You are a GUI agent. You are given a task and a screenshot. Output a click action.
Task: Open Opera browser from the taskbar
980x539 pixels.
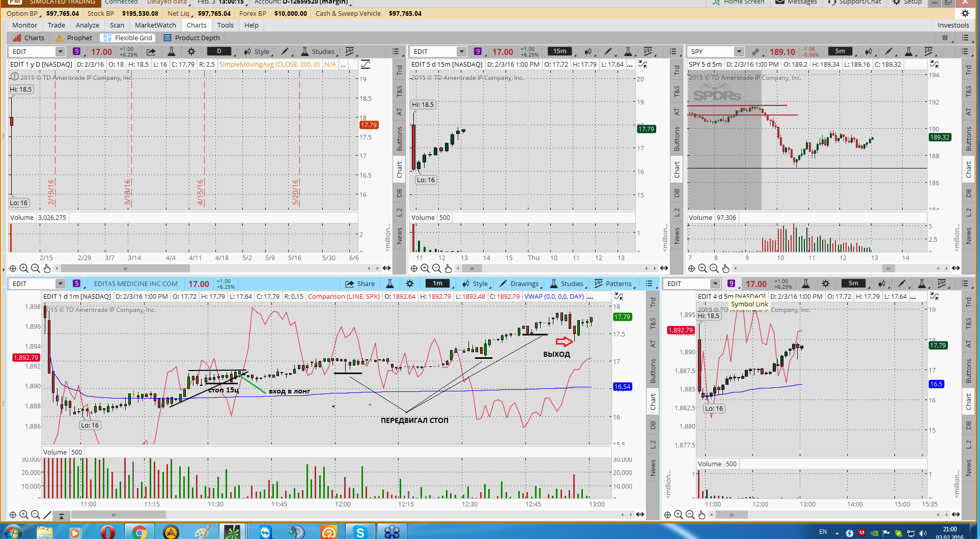point(107,532)
